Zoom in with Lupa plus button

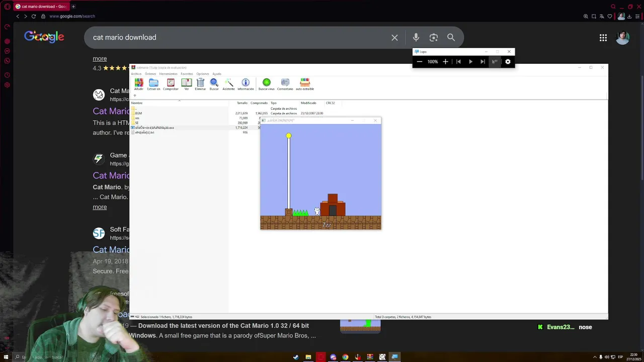[x=445, y=62]
